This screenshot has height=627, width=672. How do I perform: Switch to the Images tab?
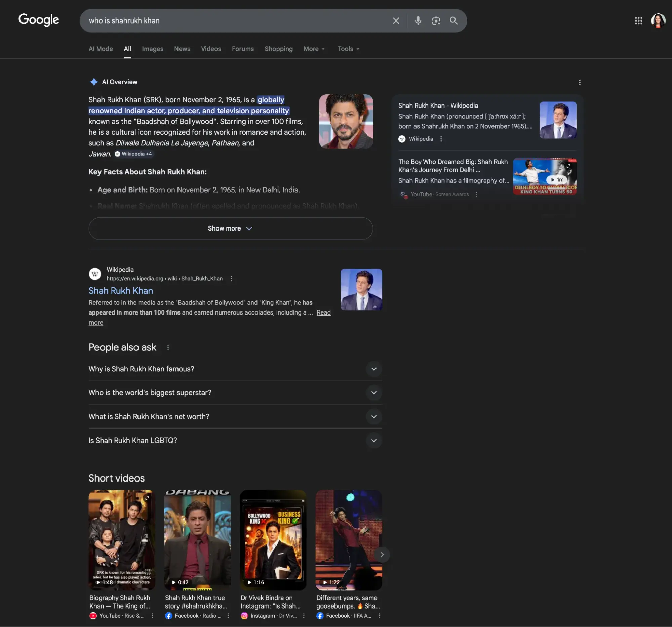coord(152,49)
